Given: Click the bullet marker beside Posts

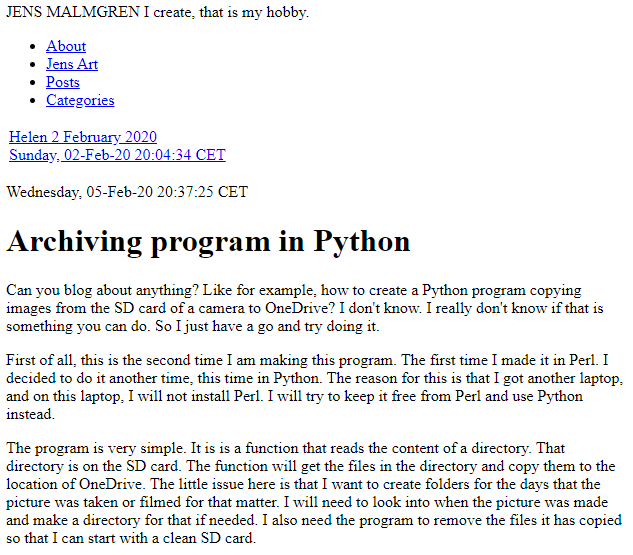Looking at the screenshot, I should (33, 83).
